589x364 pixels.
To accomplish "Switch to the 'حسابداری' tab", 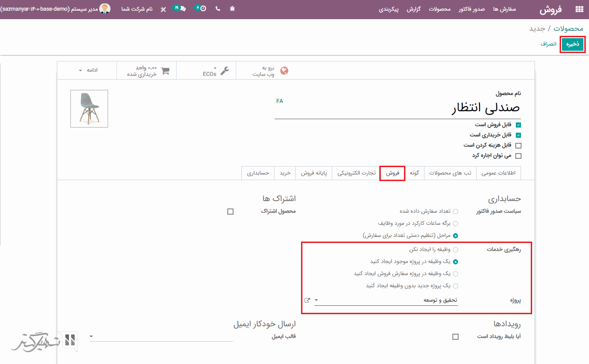I will (258, 173).
